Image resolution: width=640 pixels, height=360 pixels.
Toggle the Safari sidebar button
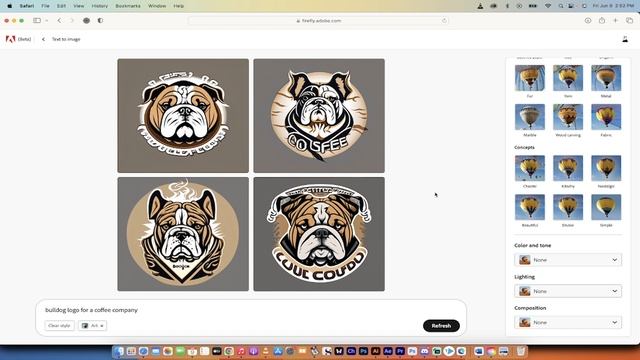click(37, 20)
